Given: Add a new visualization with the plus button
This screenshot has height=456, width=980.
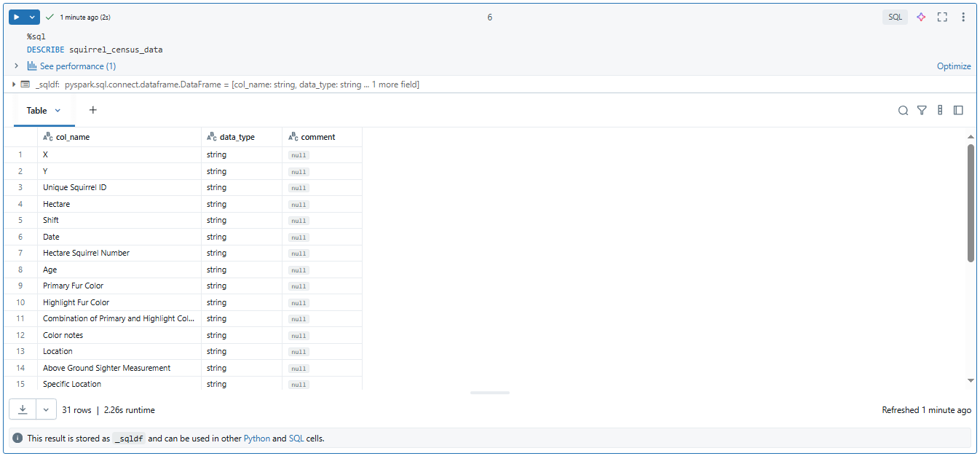Looking at the screenshot, I should click(x=92, y=110).
